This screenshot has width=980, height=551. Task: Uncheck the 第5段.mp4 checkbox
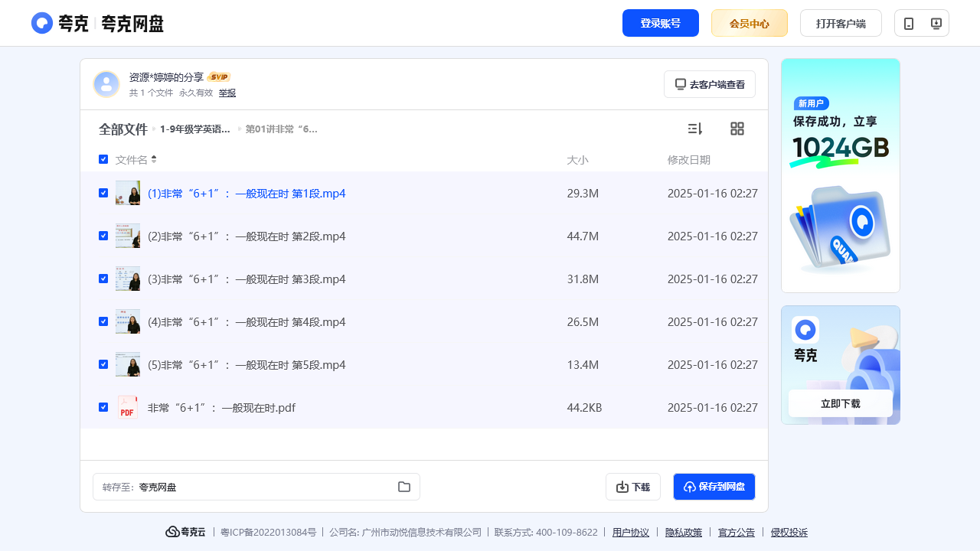coord(103,364)
